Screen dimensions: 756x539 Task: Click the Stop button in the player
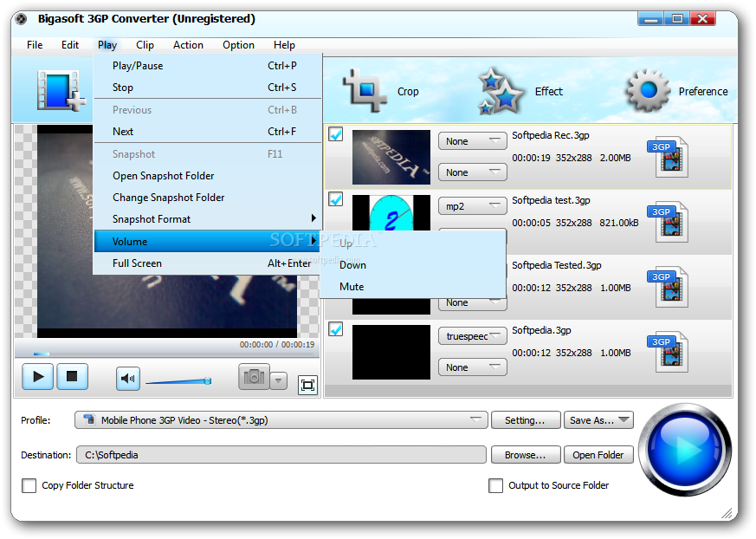coord(73,376)
